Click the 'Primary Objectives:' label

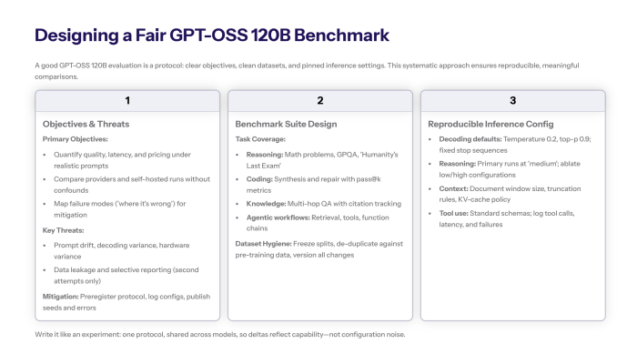point(74,139)
